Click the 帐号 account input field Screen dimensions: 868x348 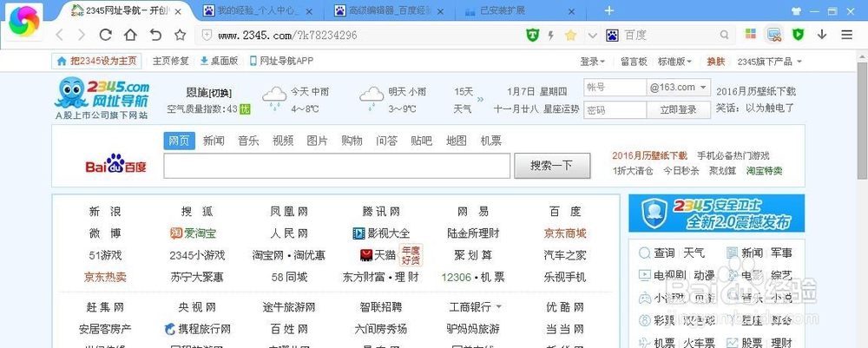point(615,88)
